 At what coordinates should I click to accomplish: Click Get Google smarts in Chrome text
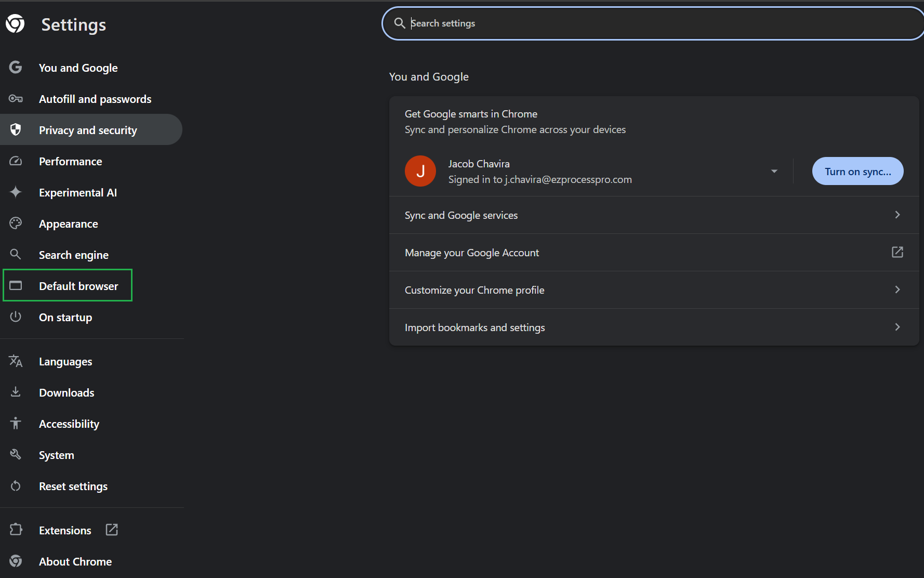[x=471, y=113]
